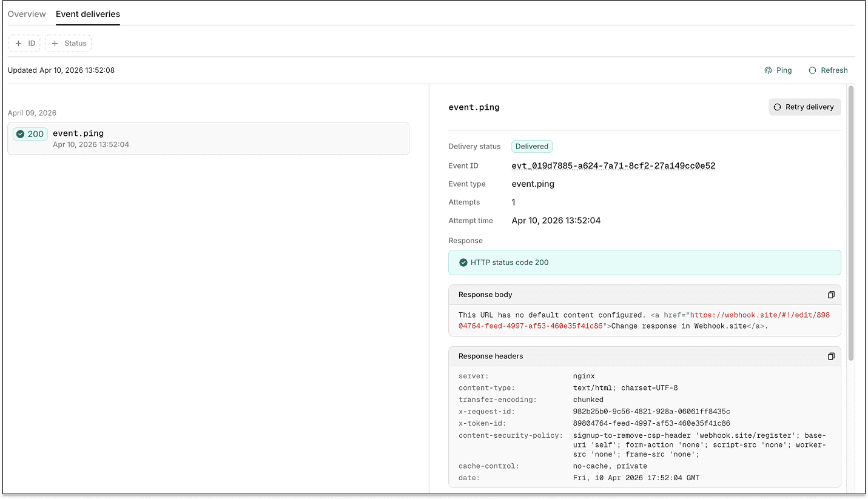Screen dimensions: 868x499
Task: Click the Refresh circular arrows icon
Action: pyautogui.click(x=812, y=70)
